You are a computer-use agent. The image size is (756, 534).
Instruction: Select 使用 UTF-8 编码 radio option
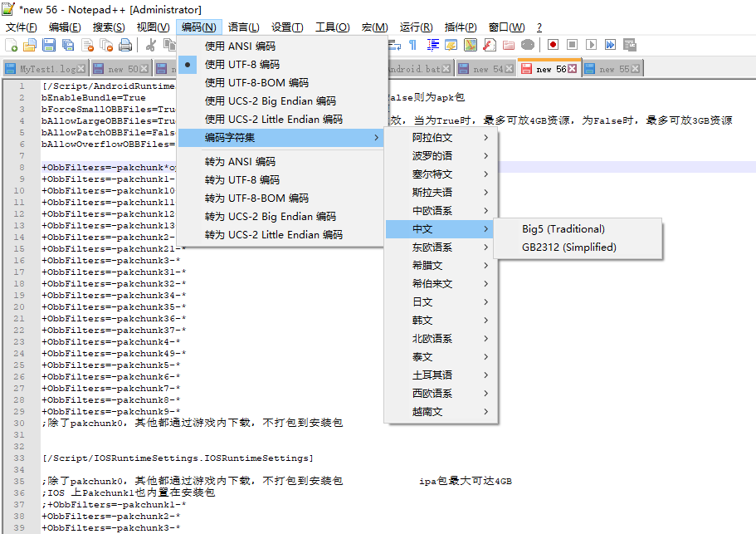point(282,64)
